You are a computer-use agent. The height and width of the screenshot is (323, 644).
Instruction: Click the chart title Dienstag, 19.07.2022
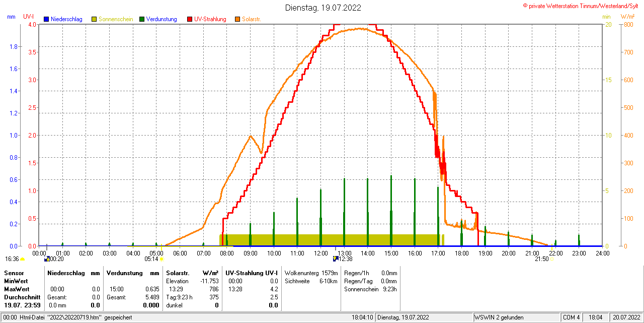(x=323, y=8)
